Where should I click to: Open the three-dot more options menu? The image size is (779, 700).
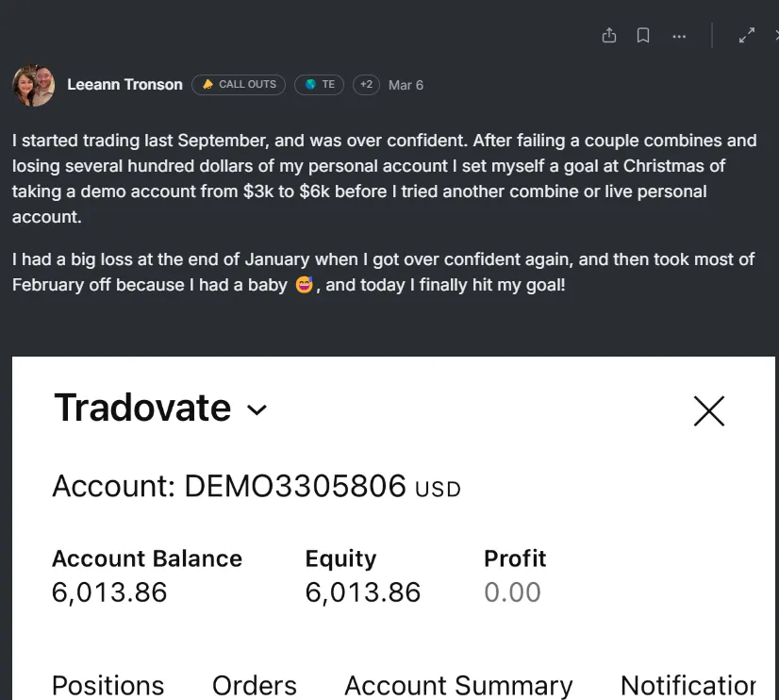coord(679,36)
